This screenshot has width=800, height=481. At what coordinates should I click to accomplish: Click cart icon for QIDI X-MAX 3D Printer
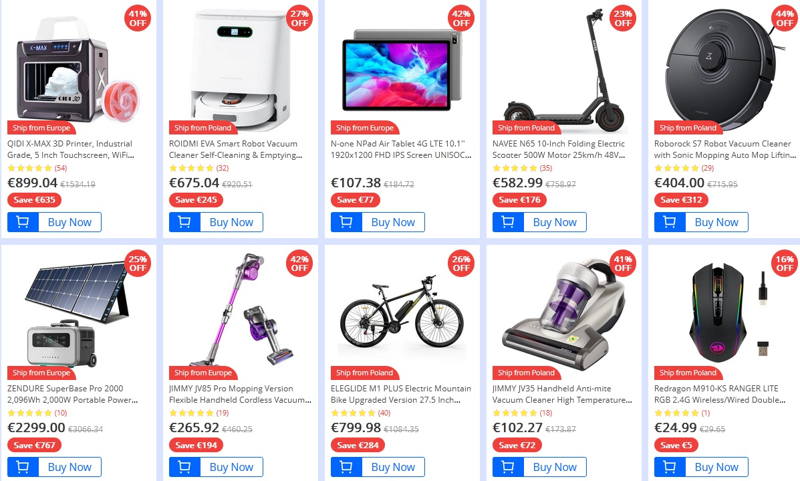click(23, 222)
